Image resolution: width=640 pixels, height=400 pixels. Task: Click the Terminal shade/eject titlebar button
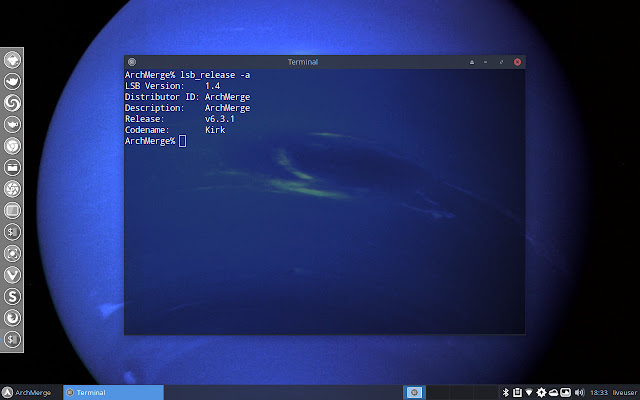(472, 62)
